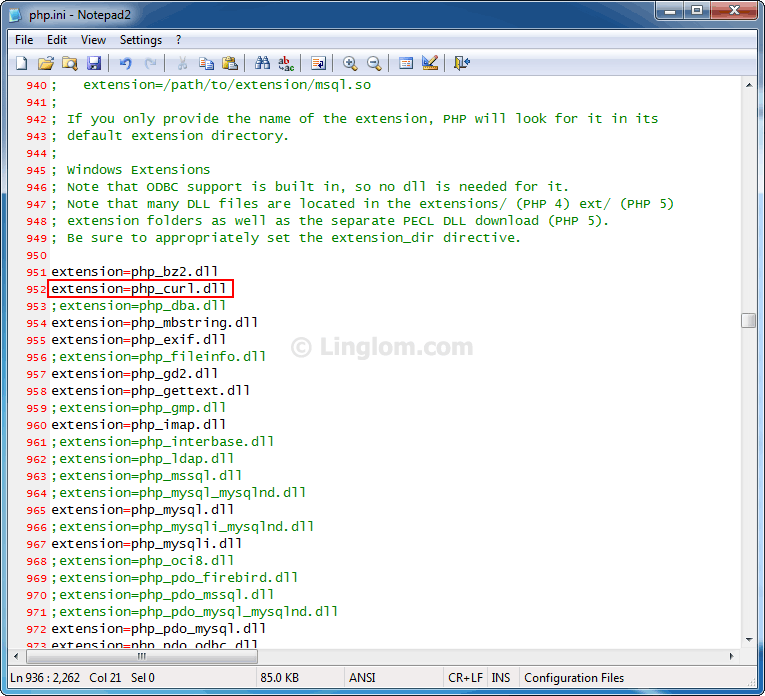Undo the last edit
Screen dimensions: 765x696
pos(126,63)
